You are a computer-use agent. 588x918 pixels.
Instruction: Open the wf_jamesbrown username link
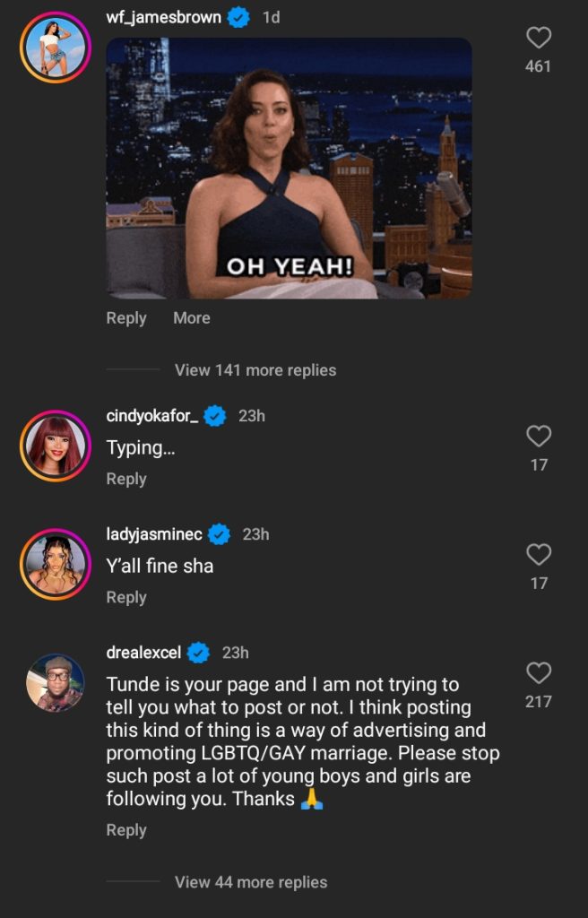coord(163,17)
